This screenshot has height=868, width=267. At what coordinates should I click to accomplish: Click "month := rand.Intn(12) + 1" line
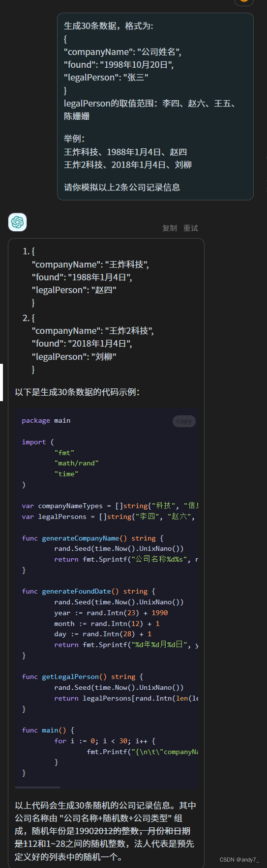point(107,624)
